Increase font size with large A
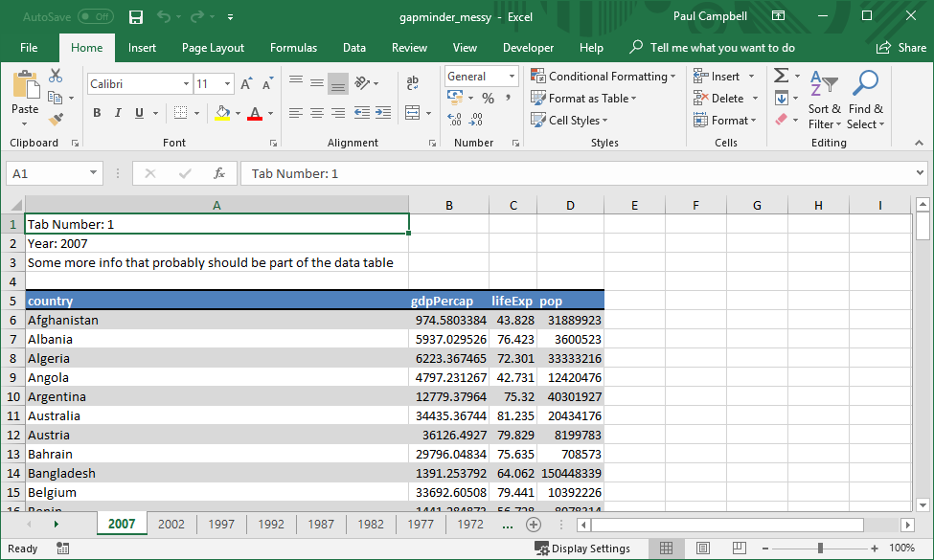Image resolution: width=934 pixels, height=560 pixels. pos(246,84)
